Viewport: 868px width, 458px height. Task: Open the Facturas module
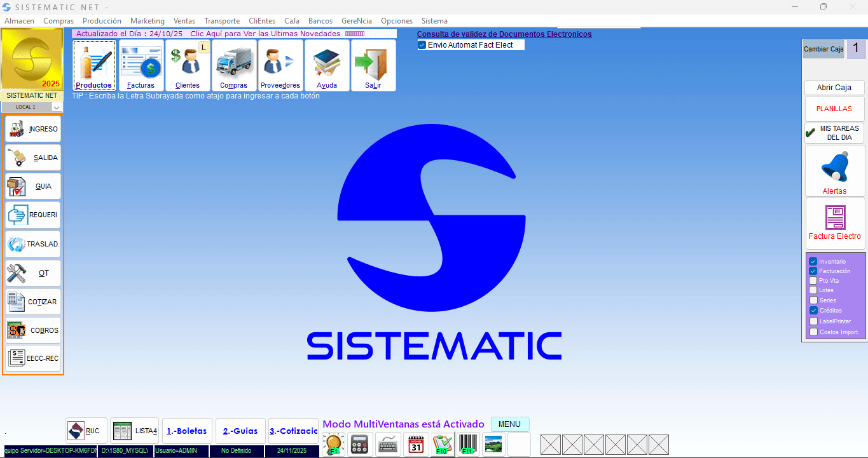(141, 64)
